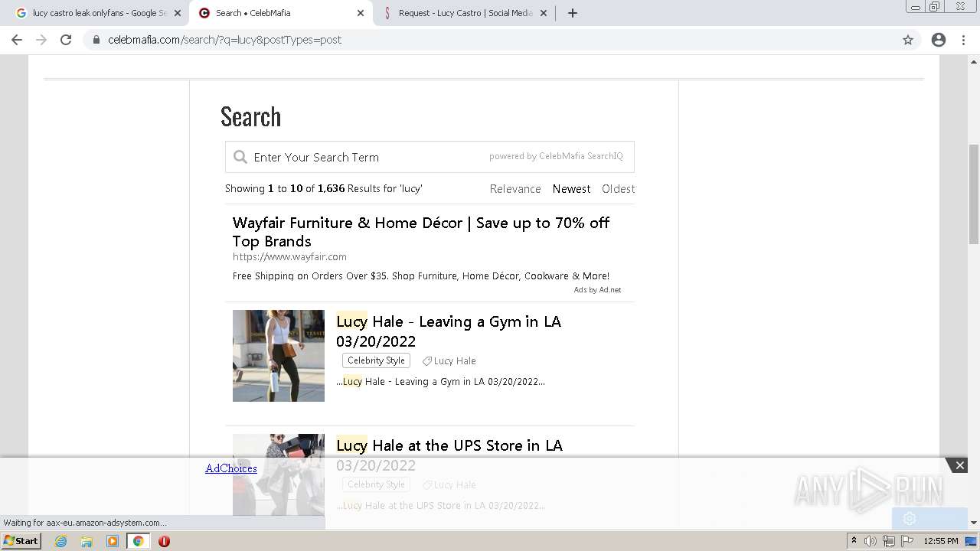Close the Search • CelebMafia tab
Viewport: 980px width, 551px height.
361,13
